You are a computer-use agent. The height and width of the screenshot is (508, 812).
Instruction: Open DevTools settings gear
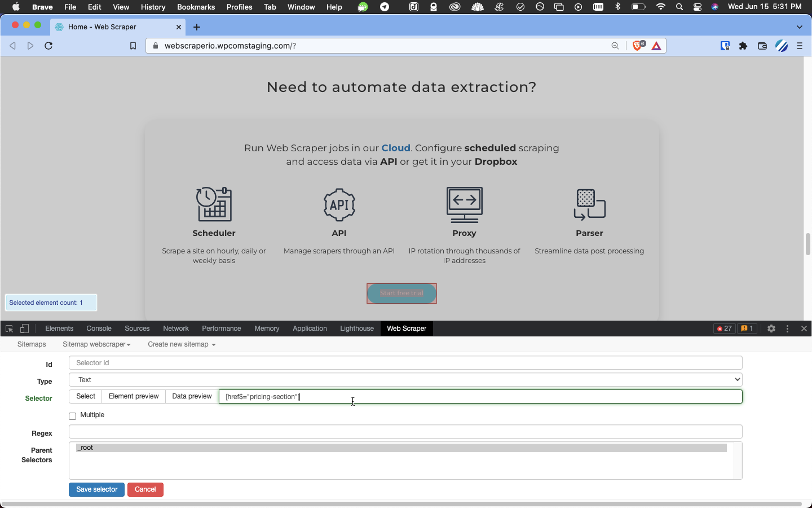coord(771,329)
